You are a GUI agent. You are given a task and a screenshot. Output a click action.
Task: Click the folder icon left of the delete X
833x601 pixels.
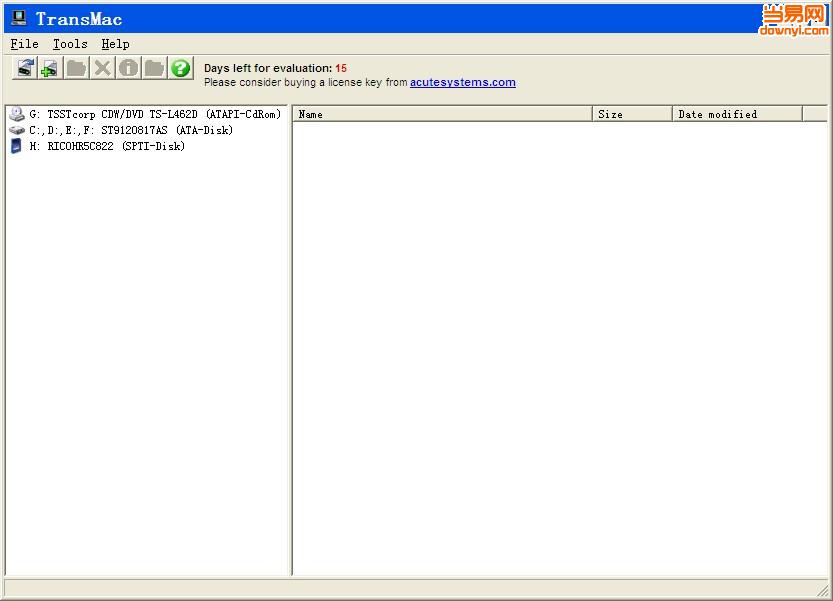76,68
